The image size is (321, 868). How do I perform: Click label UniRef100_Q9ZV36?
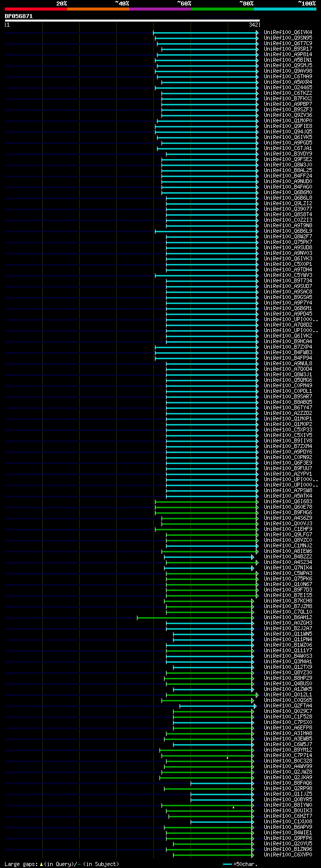coord(288,115)
